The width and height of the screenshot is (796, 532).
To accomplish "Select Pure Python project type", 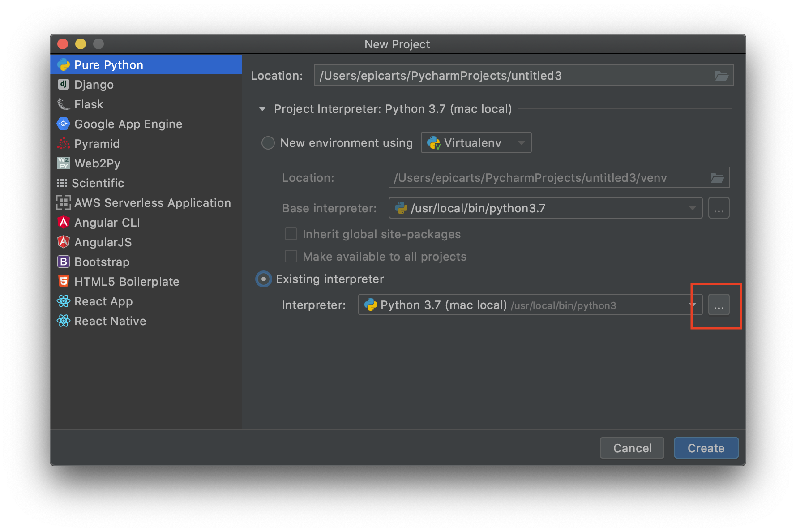I will click(x=146, y=65).
